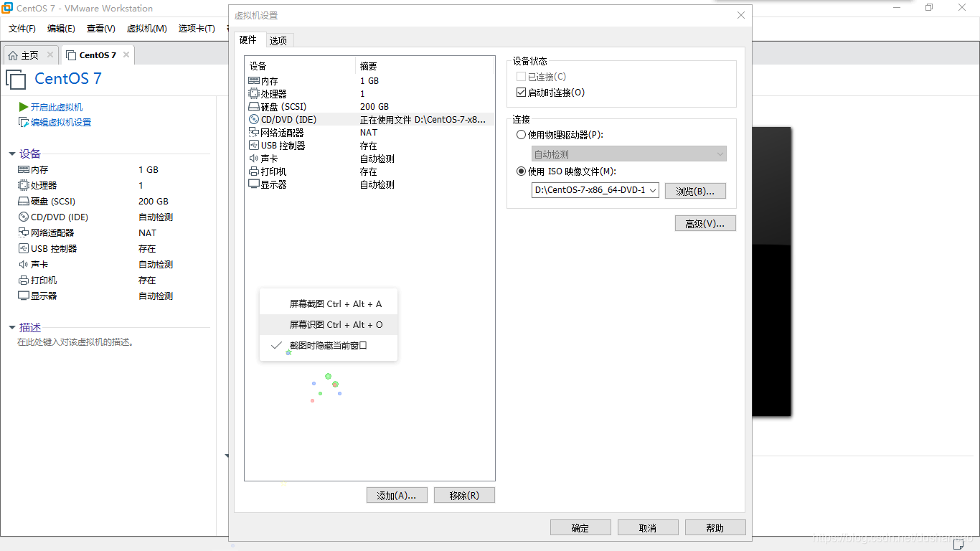Image resolution: width=980 pixels, height=551 pixels.
Task: Choose 屏幕识图 Ctrl+Alt+O menu entry
Action: (329, 325)
